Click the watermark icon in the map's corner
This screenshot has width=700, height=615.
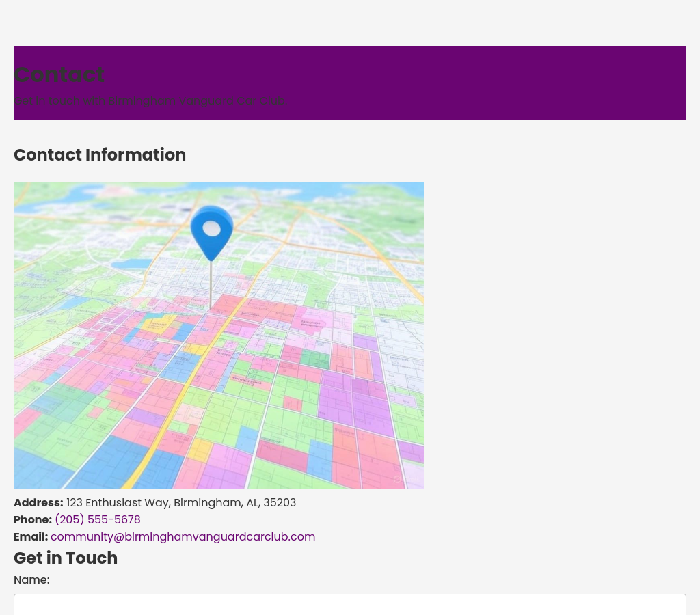pos(397,480)
